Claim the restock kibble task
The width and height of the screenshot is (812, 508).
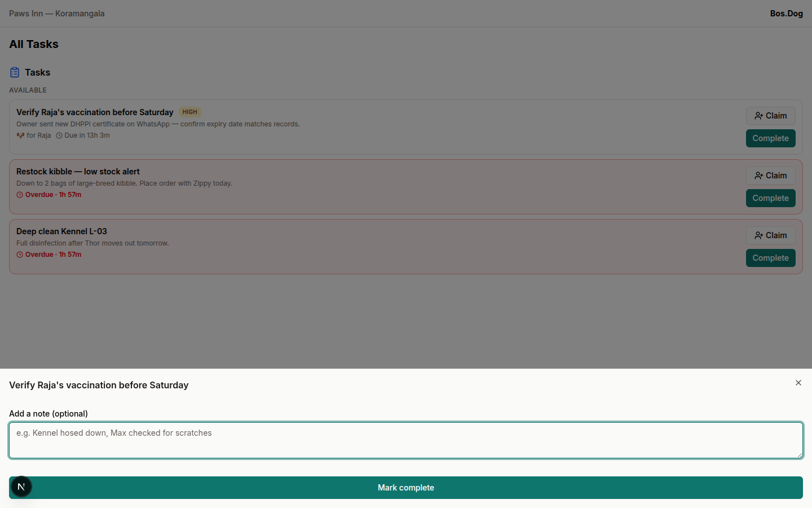pos(770,175)
